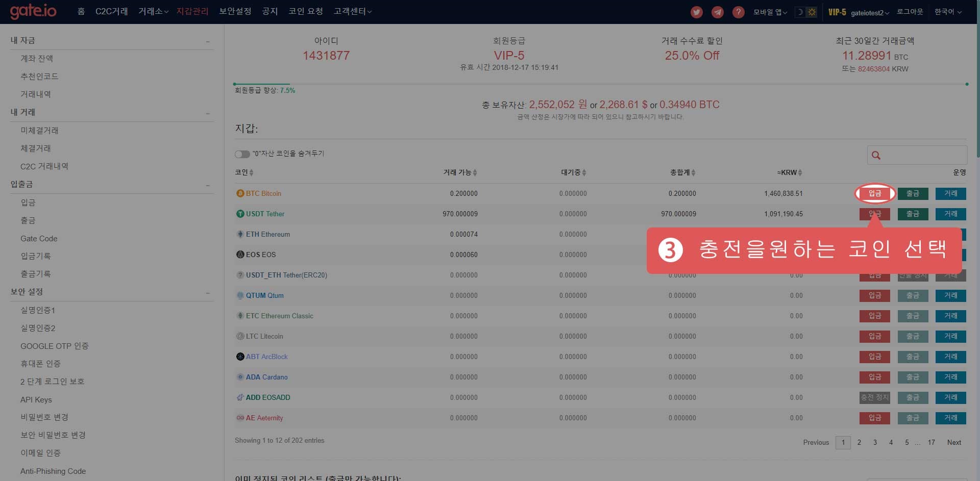The width and height of the screenshot is (980, 481).
Task: Collapse the 보안 설정 sidebar section
Action: click(208, 293)
